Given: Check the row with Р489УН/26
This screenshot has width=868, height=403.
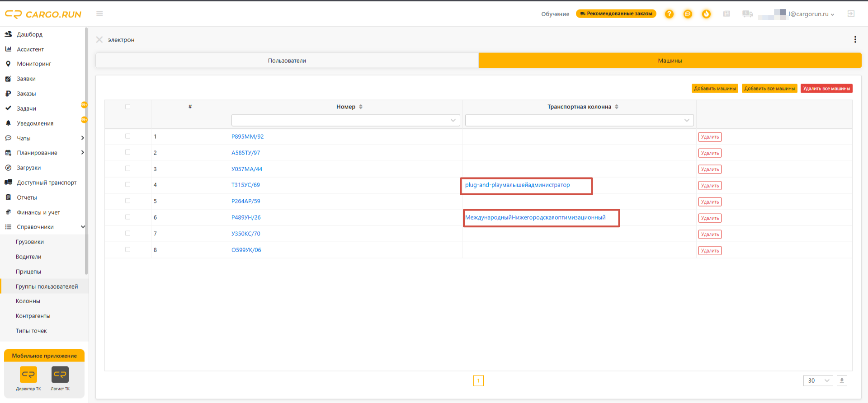Looking at the screenshot, I should (x=127, y=217).
